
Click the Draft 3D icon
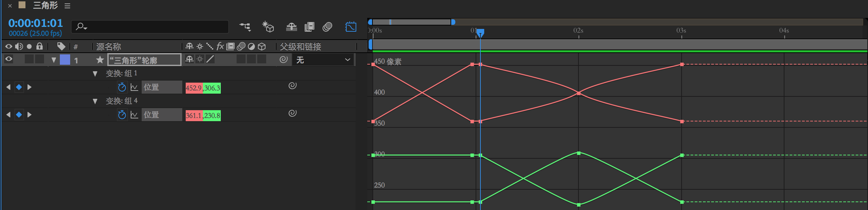(268, 27)
